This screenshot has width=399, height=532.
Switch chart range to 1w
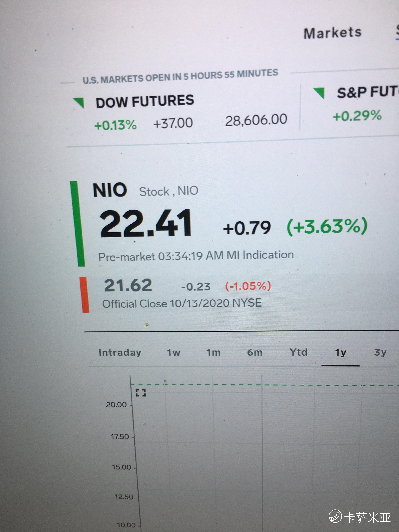point(173,353)
